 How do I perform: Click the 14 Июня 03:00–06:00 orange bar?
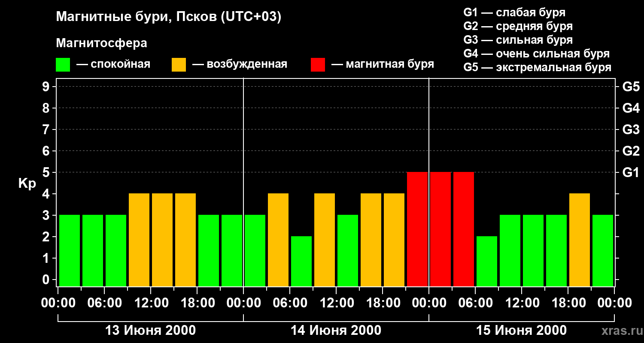[278, 240]
